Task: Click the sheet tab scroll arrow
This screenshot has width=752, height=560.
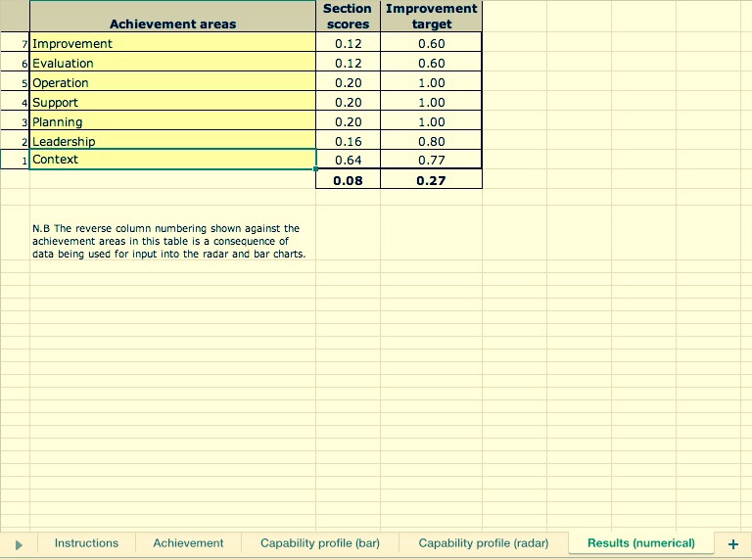Action: [18, 543]
